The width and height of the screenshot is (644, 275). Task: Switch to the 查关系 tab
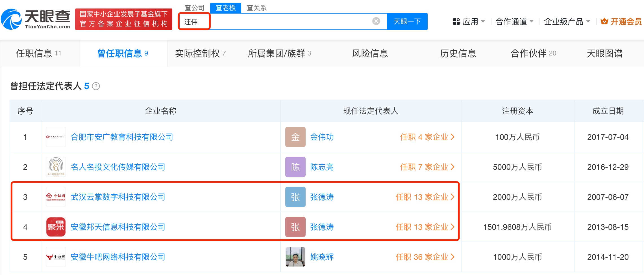[256, 8]
